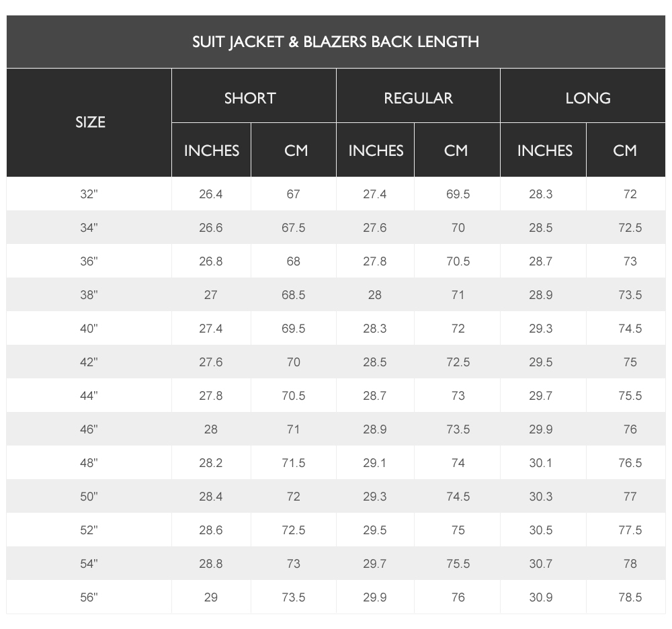This screenshot has height=629, width=672.
Task: Click the 44" size row label
Action: point(89,396)
